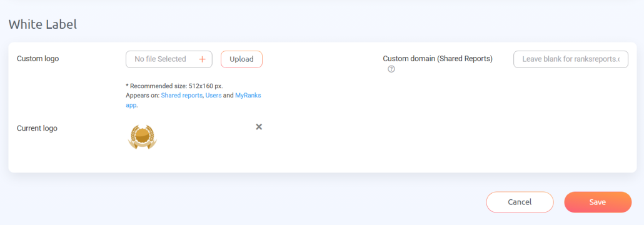Click the White Label heading
The height and width of the screenshot is (225, 644).
[43, 24]
